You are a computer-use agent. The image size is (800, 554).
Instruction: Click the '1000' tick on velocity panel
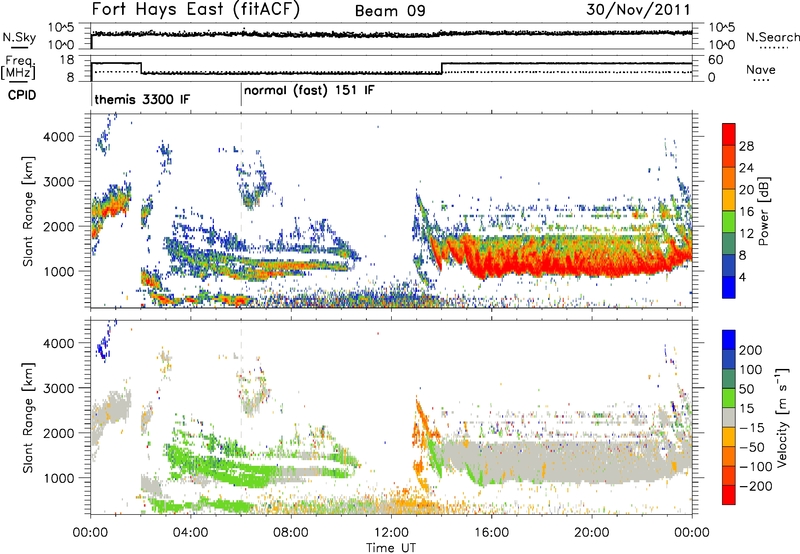[58, 477]
